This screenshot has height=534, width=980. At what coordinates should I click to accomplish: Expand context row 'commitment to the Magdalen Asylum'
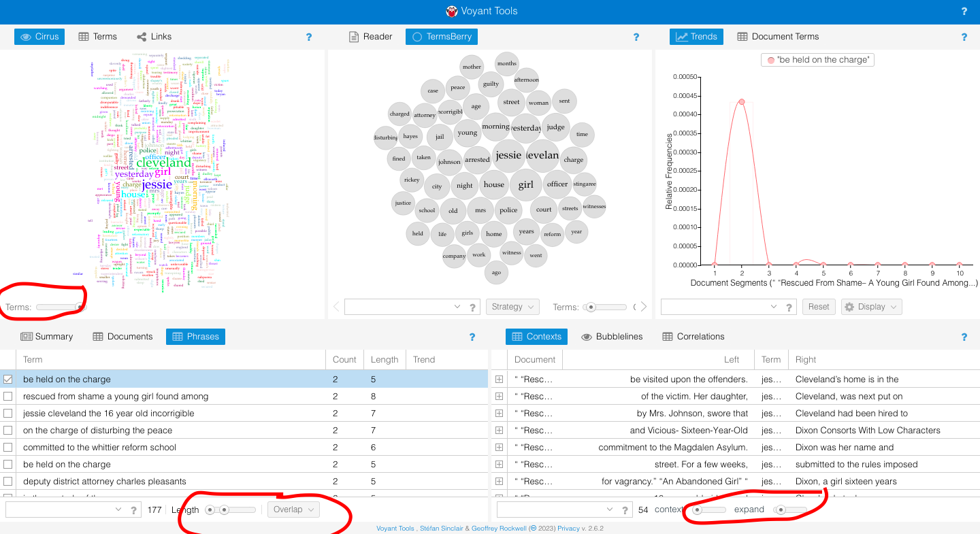tap(499, 448)
